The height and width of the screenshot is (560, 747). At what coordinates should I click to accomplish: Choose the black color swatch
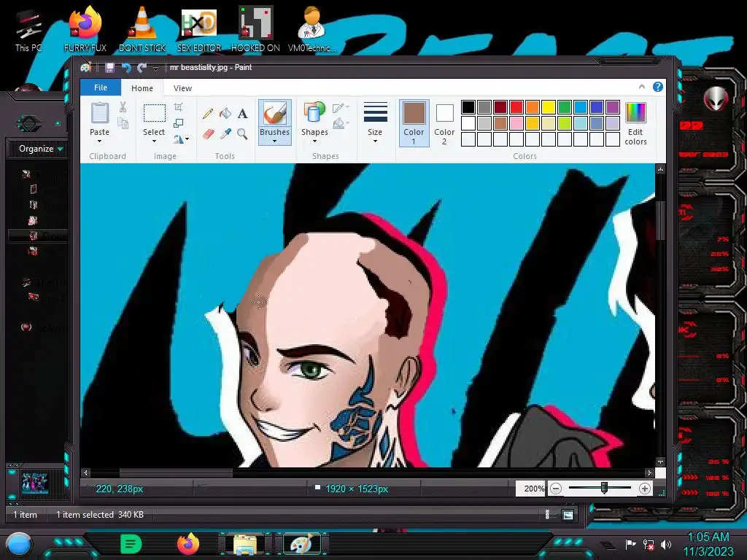coord(468,107)
